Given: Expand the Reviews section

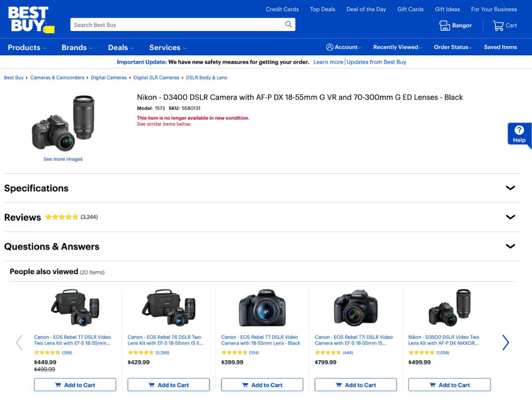Looking at the screenshot, I should (x=510, y=217).
